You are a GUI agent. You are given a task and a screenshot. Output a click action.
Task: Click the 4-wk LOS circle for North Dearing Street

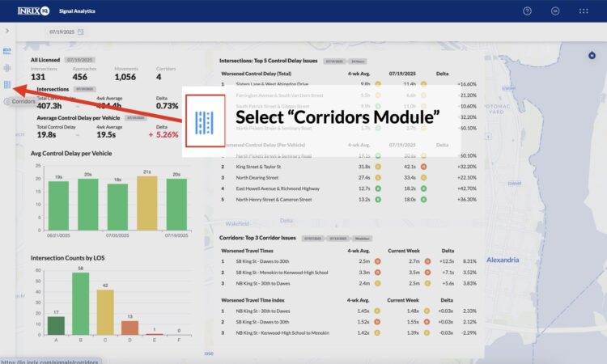[378, 178]
